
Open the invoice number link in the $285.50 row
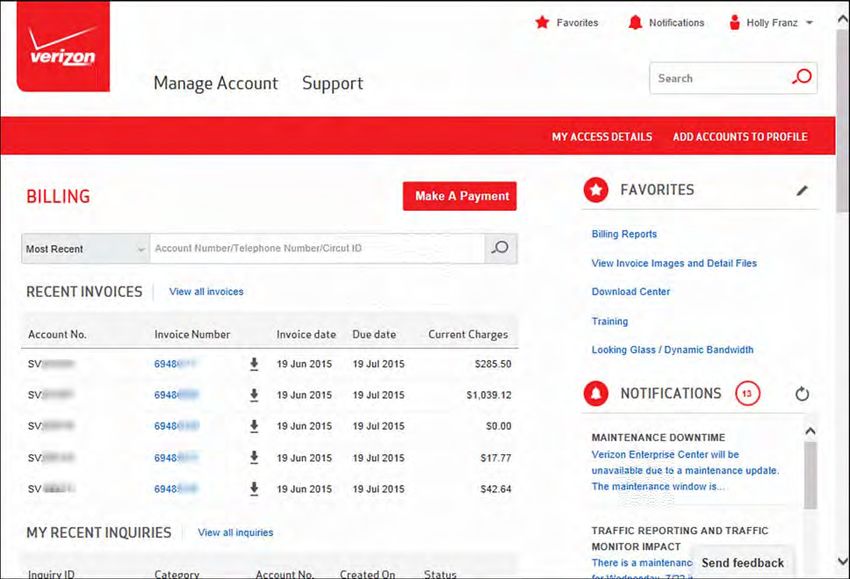point(175,364)
